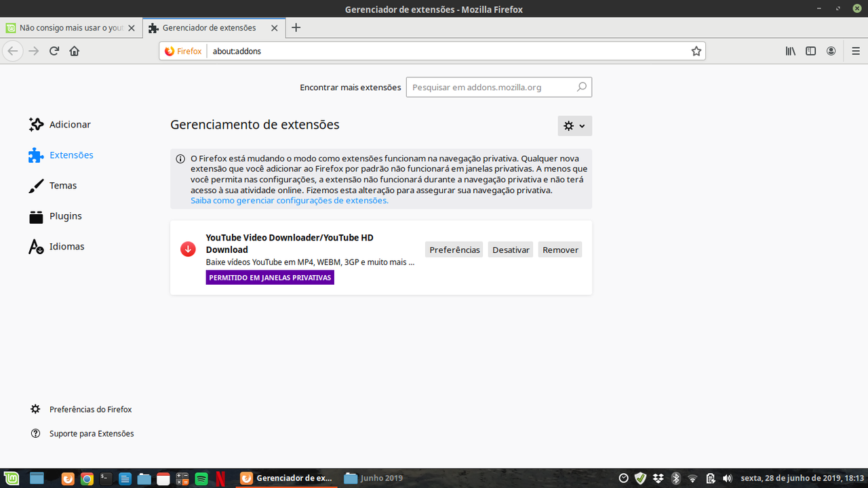Show sidebars using the sidebar icon
This screenshot has width=868, height=488.
pyautogui.click(x=810, y=51)
